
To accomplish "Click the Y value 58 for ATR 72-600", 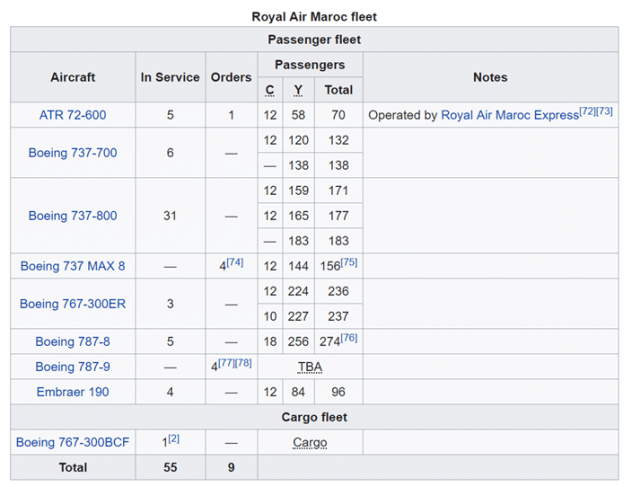I will (298, 115).
